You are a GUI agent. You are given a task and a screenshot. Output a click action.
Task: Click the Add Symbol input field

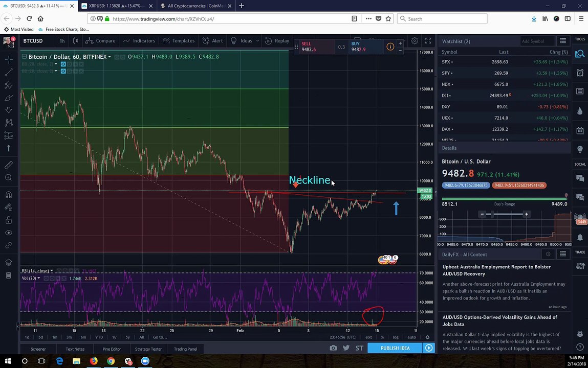[537, 41]
